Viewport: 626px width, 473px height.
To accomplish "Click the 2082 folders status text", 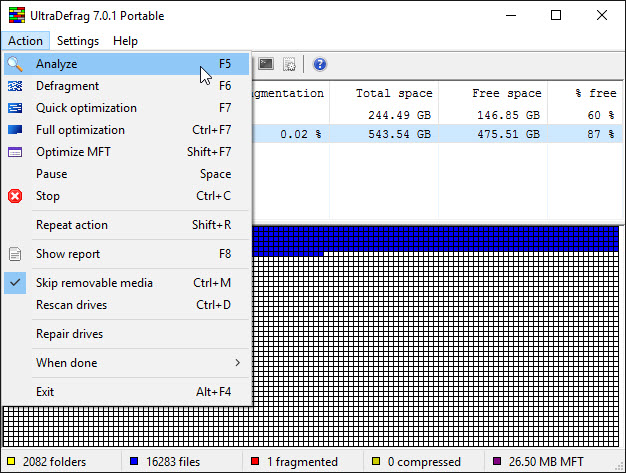I will 54,462.
